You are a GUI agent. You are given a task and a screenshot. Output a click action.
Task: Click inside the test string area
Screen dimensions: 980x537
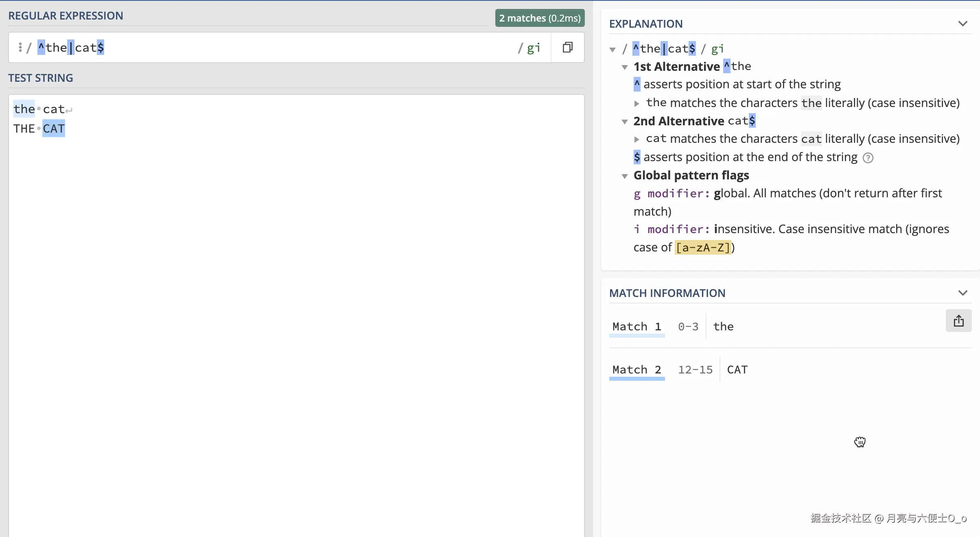point(285,285)
